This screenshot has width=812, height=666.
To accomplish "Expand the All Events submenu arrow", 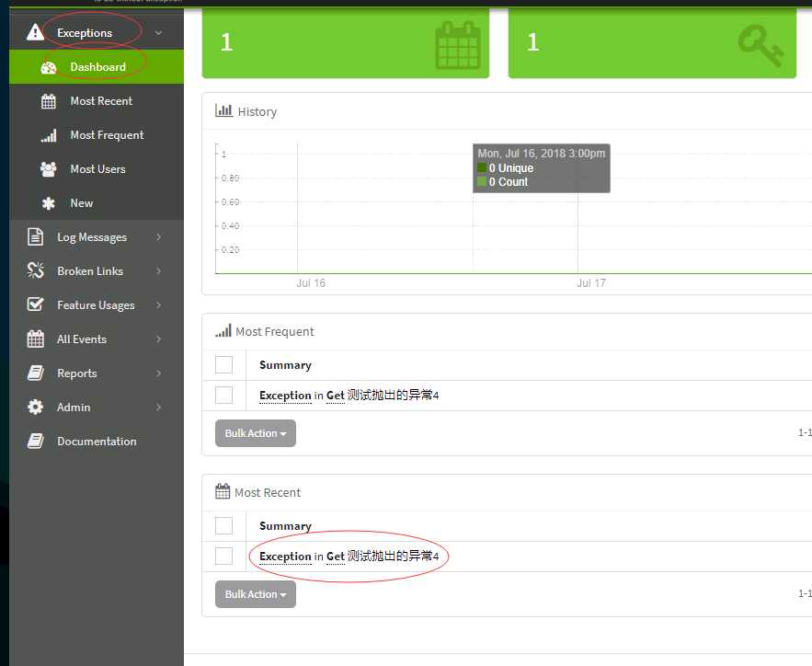I will (158, 339).
